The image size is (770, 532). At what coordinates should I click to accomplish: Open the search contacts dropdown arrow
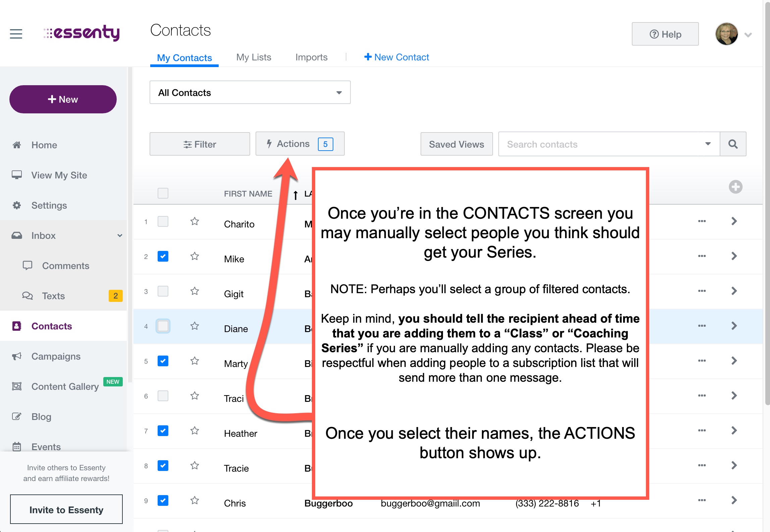708,144
